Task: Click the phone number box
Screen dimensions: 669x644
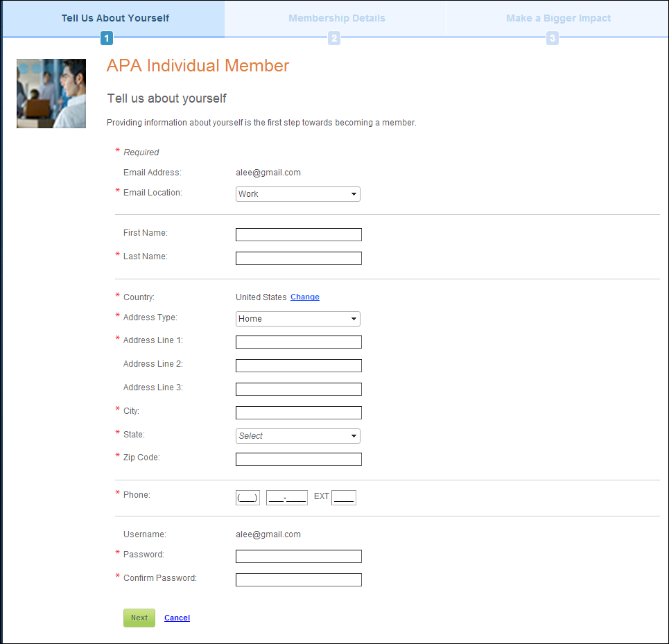Action: click(287, 498)
